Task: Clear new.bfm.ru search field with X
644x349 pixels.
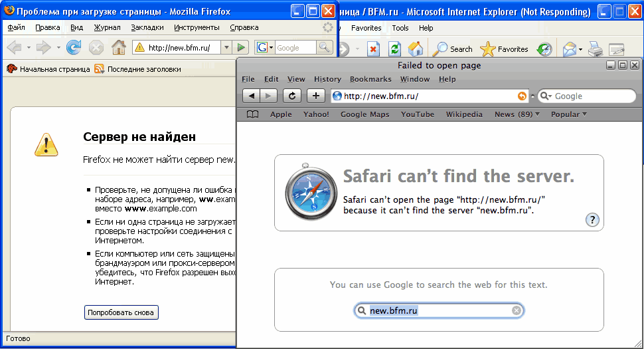Action: 517,310
